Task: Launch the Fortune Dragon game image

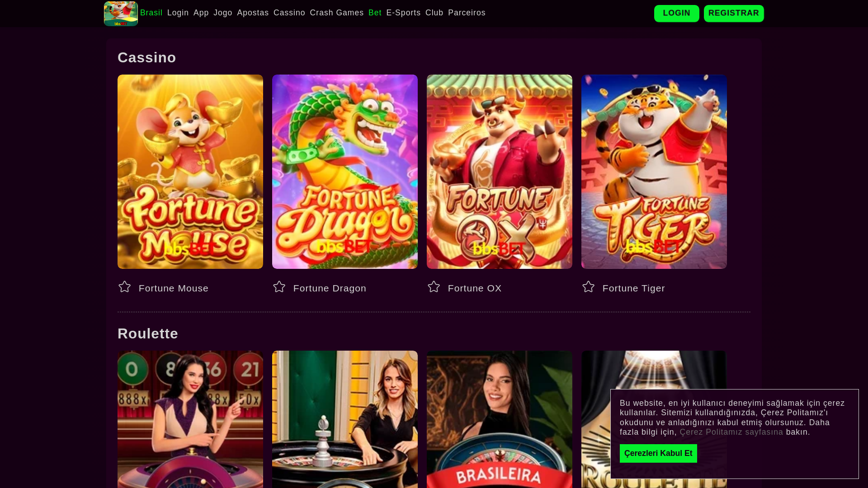Action: tap(345, 172)
